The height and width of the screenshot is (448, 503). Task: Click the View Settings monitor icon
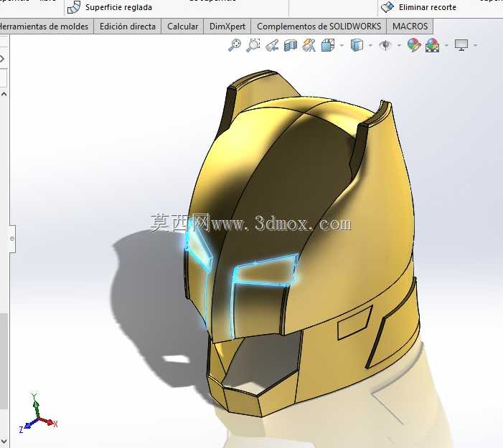coord(461,45)
